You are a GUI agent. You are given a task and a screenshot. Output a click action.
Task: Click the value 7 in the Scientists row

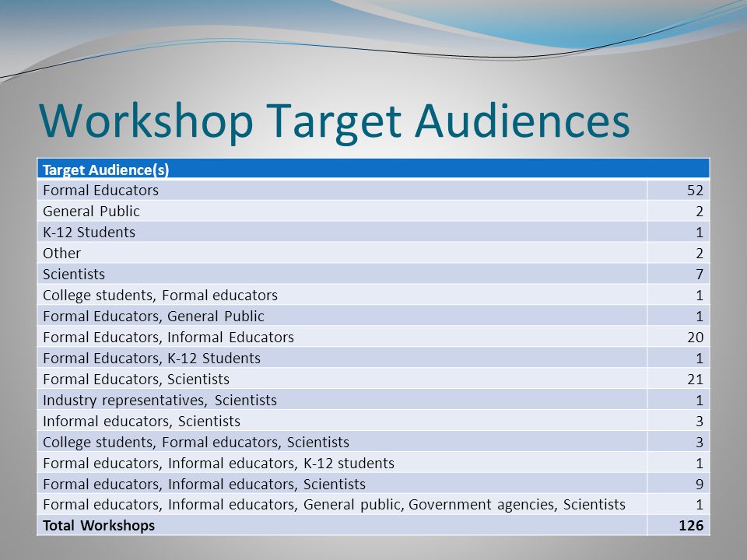pyautogui.click(x=700, y=275)
